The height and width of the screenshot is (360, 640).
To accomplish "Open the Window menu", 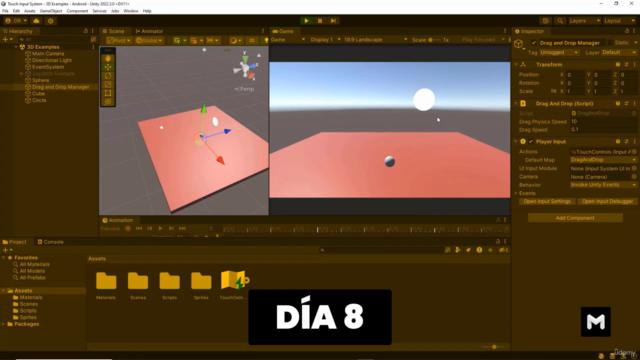I will [x=131, y=11].
